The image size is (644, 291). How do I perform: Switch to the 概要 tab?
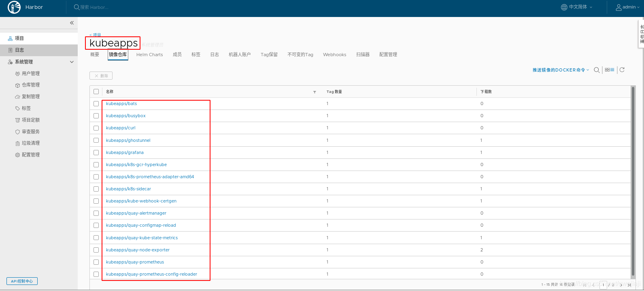pos(95,55)
